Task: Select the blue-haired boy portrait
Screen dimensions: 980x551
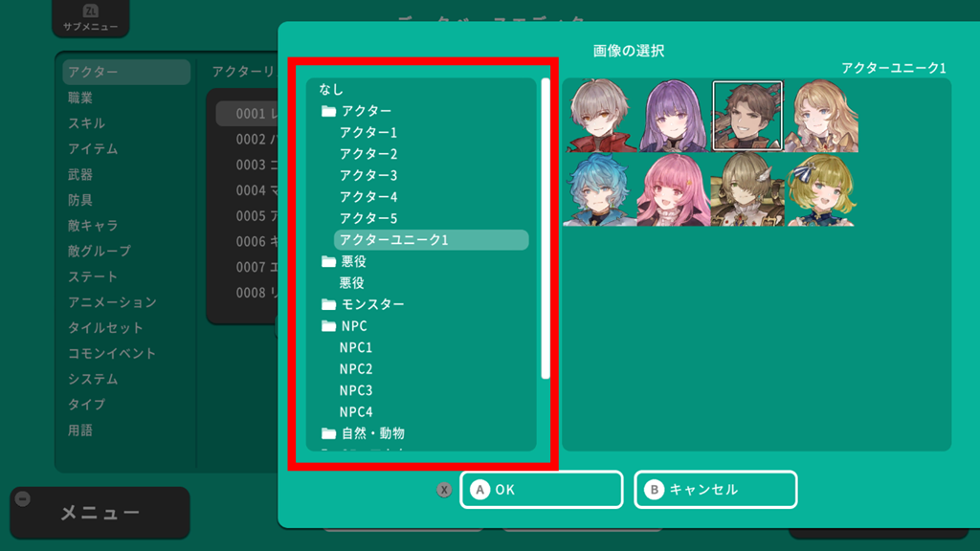Action: 601,190
